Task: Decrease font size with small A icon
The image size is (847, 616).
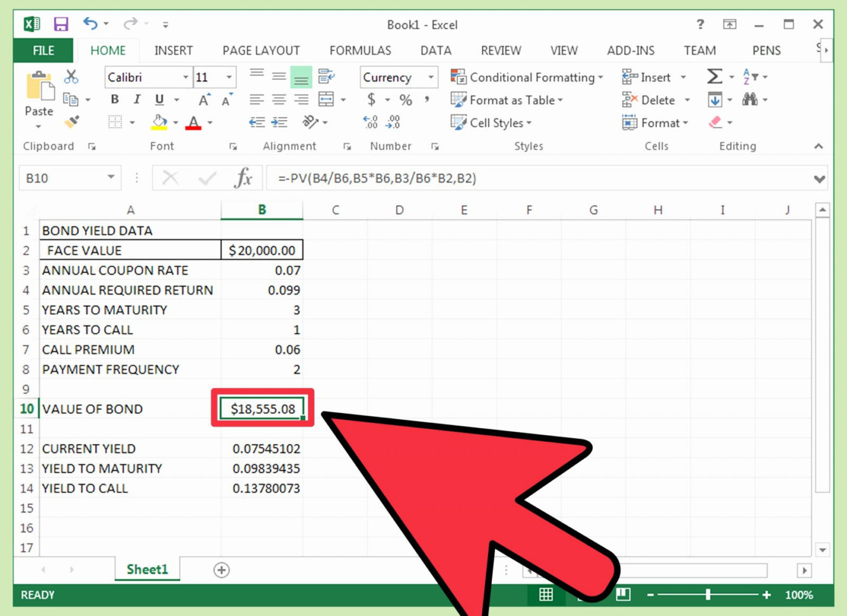Action: tap(227, 100)
